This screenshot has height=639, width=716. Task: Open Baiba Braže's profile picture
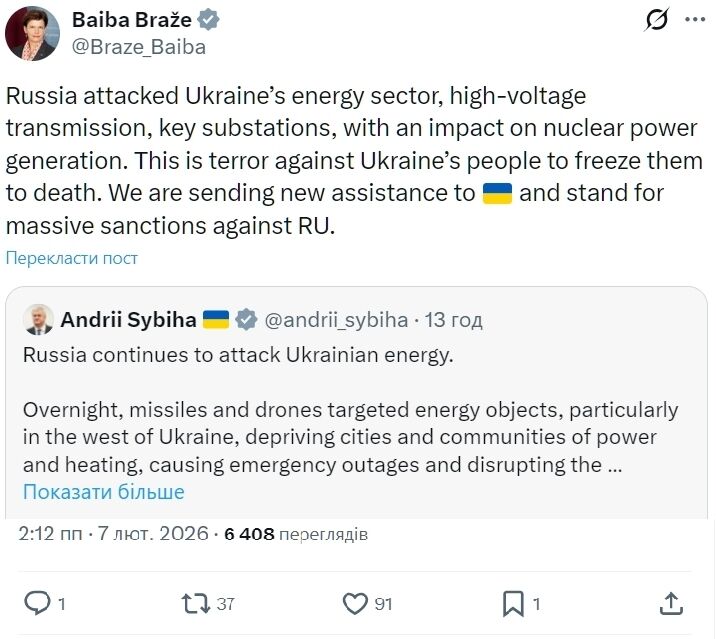point(32,33)
